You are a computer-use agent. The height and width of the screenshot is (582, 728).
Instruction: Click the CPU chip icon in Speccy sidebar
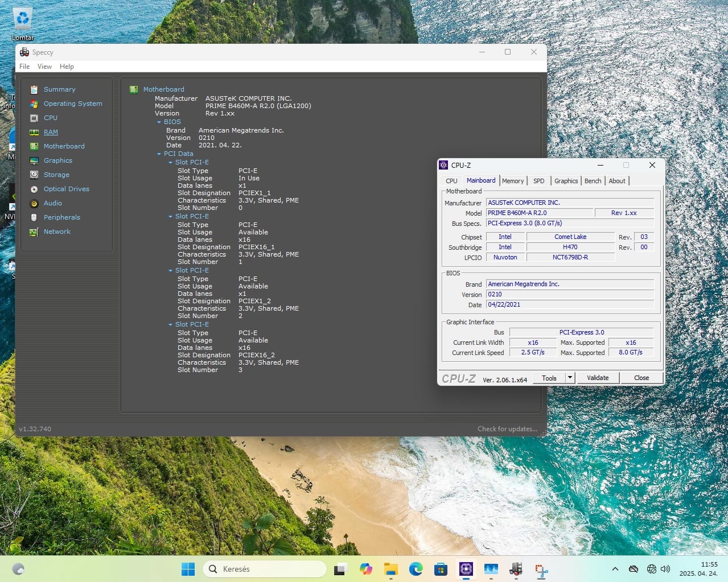click(x=34, y=118)
